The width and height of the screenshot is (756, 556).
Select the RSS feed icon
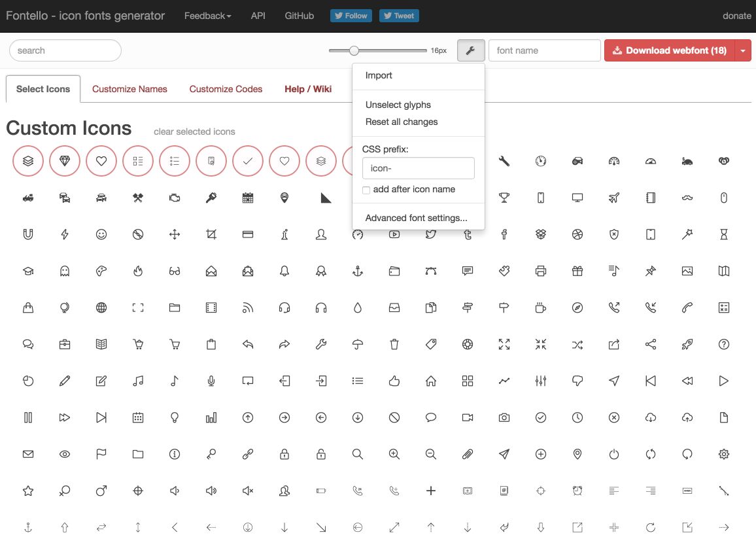pos(248,307)
